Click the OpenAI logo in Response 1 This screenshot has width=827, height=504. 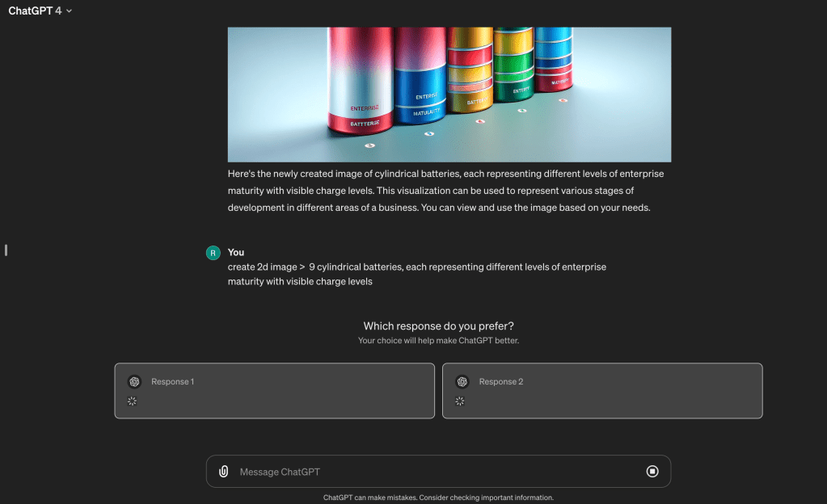pos(134,381)
